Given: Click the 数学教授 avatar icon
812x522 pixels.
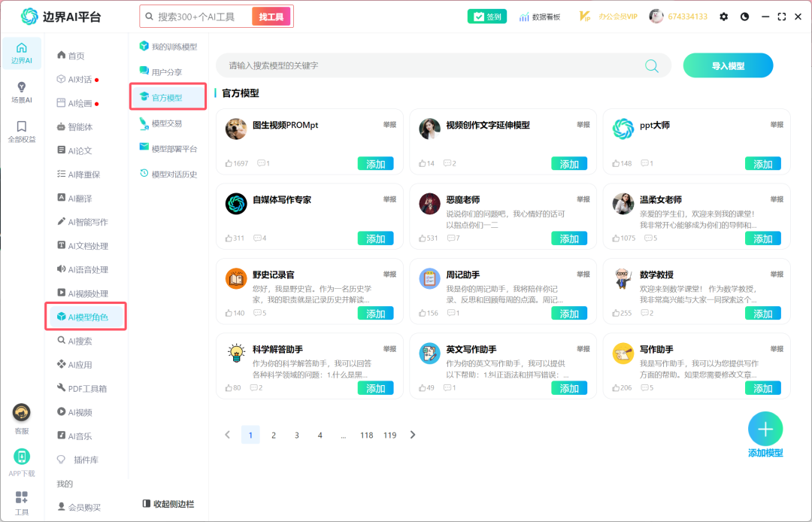Looking at the screenshot, I should tap(623, 278).
